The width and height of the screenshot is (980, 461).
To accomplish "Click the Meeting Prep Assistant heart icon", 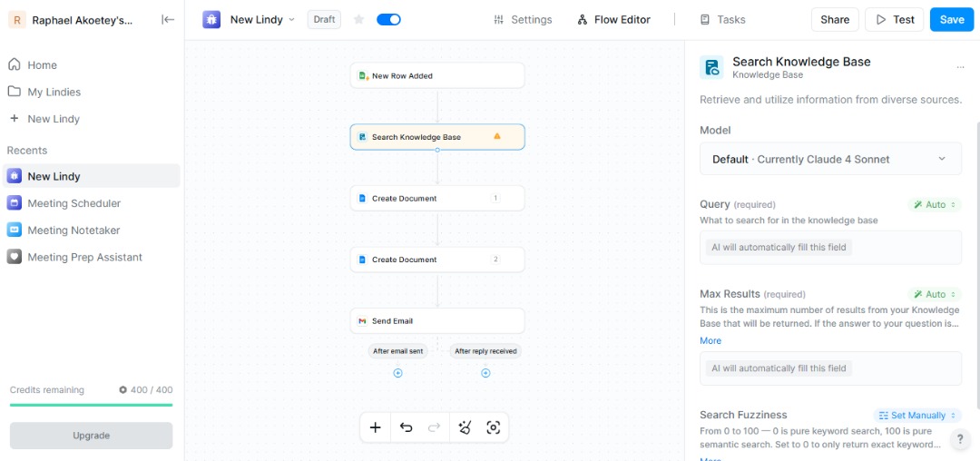I will (x=14, y=257).
